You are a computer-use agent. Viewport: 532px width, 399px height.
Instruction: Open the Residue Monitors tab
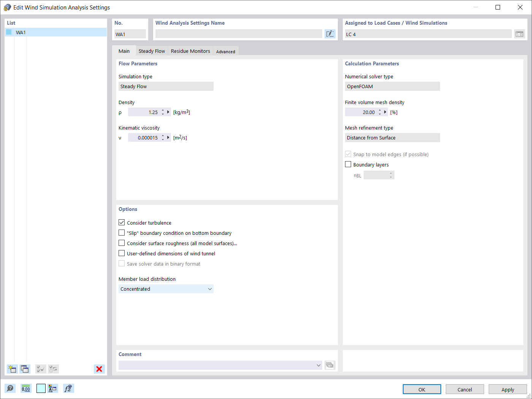point(190,51)
